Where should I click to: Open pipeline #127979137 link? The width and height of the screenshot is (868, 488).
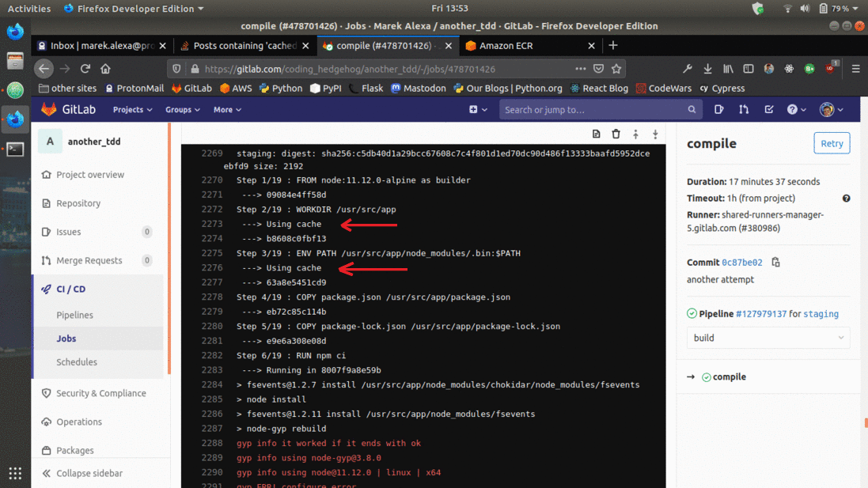[x=760, y=314]
